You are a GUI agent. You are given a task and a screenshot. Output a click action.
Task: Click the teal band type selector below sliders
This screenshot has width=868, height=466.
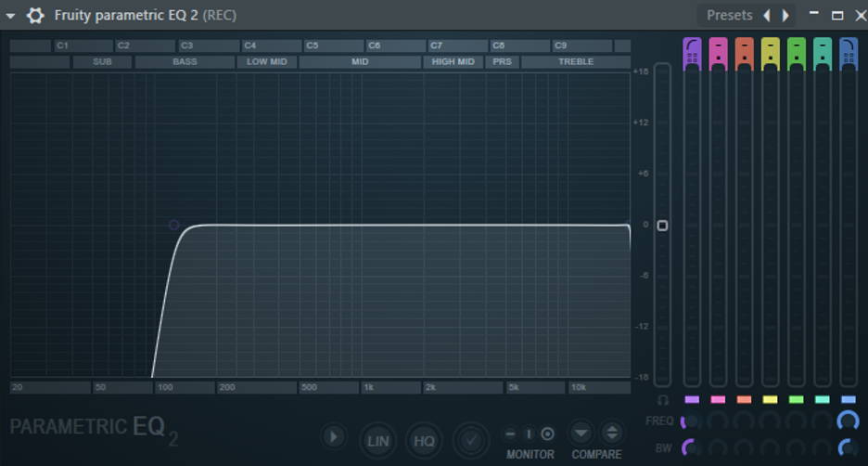click(822, 399)
